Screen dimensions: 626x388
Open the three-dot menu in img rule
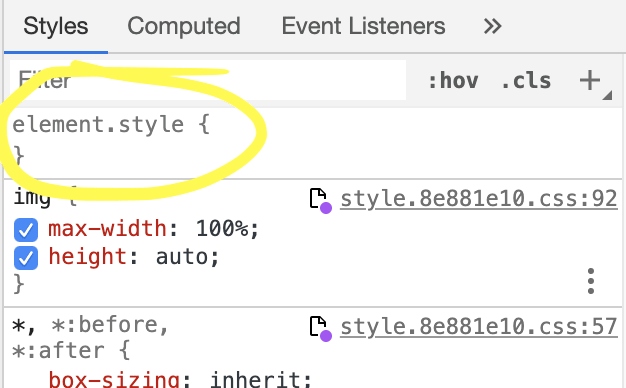pyautogui.click(x=591, y=281)
